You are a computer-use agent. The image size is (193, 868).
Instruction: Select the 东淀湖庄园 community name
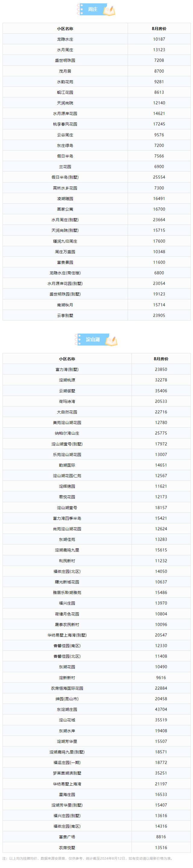point(67,709)
